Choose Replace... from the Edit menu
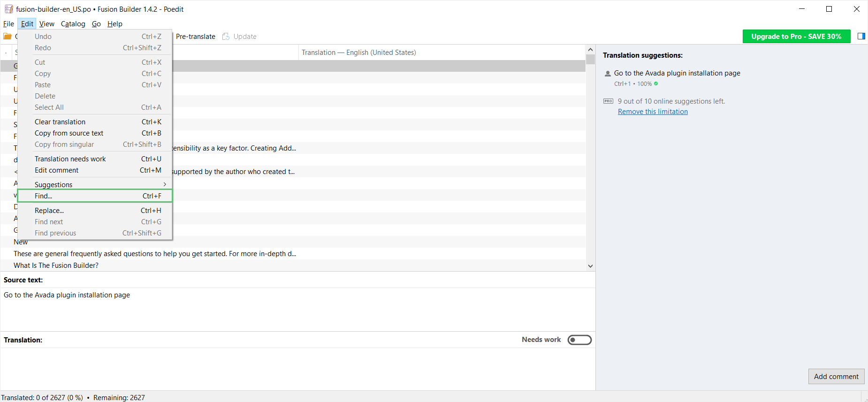868x402 pixels. coord(95,210)
